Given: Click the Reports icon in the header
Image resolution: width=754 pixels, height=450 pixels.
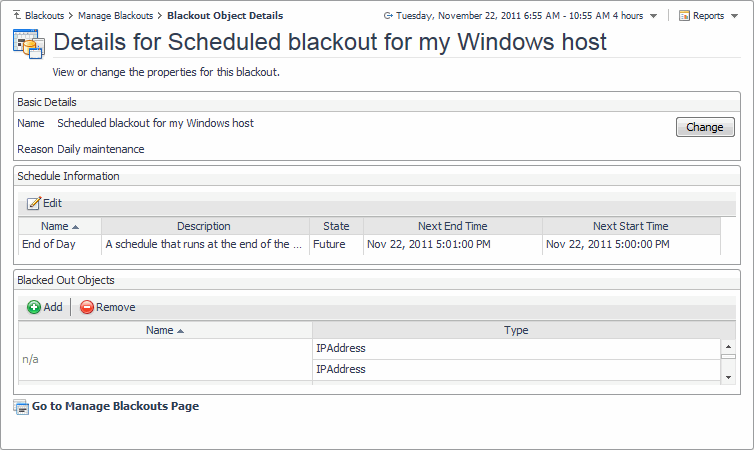Looking at the screenshot, I should pos(685,16).
